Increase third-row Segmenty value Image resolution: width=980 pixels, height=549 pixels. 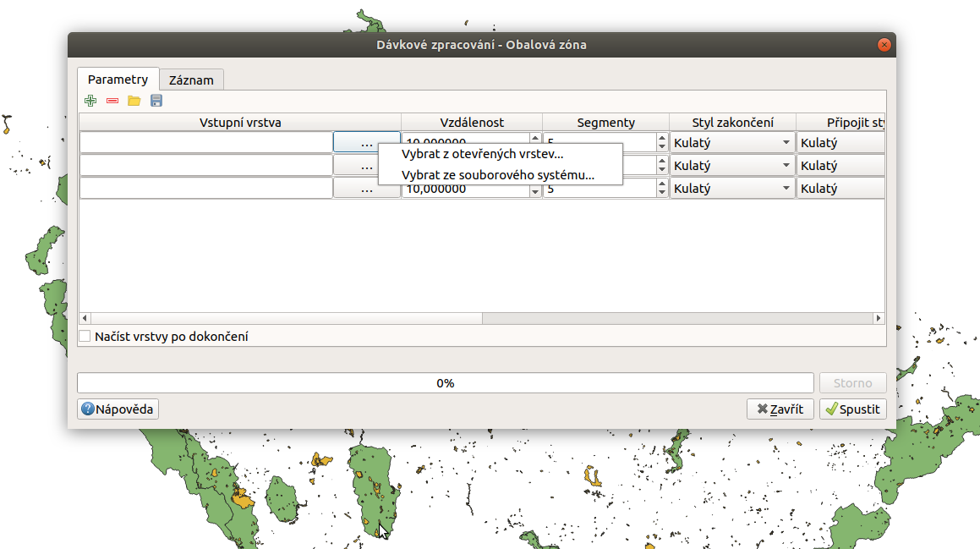tap(662, 184)
